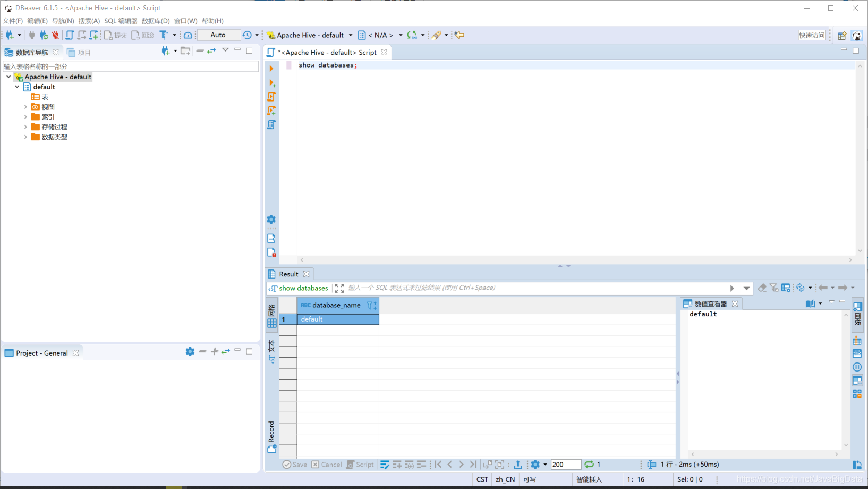The image size is (868, 489).
Task: Click the navigator table name filter field
Action: [131, 66]
